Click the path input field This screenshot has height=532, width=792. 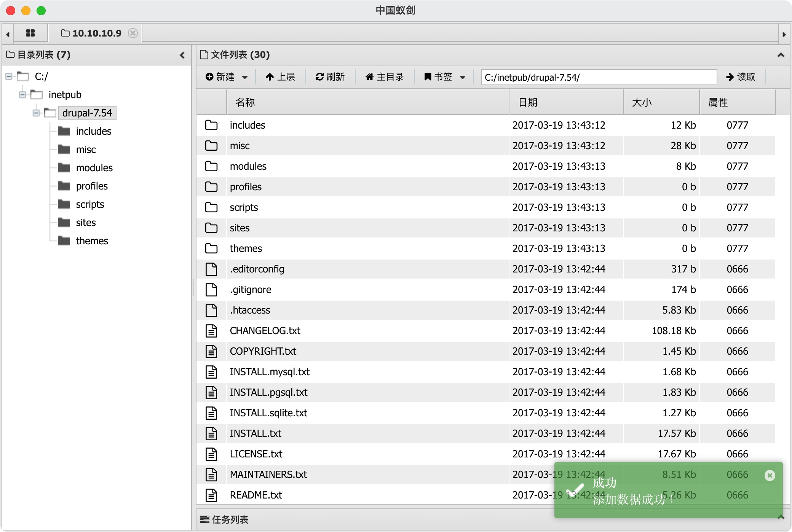pyautogui.click(x=599, y=77)
